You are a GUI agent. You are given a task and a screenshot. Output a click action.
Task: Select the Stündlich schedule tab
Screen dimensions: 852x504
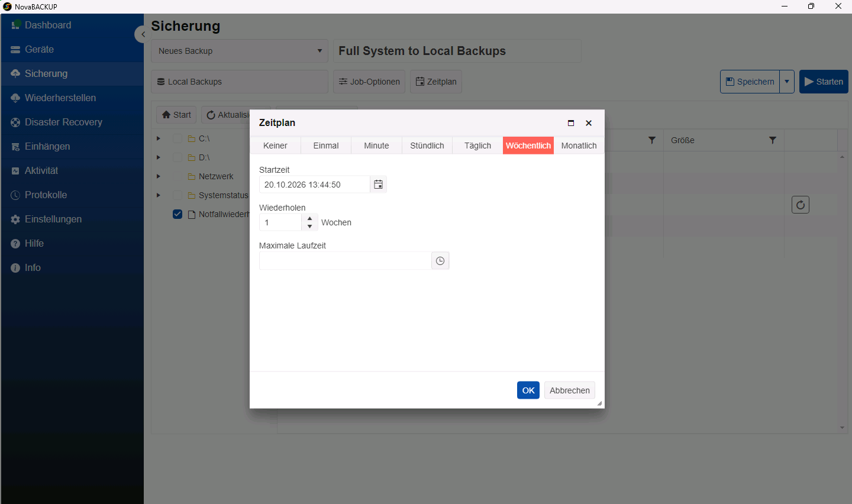pos(427,146)
